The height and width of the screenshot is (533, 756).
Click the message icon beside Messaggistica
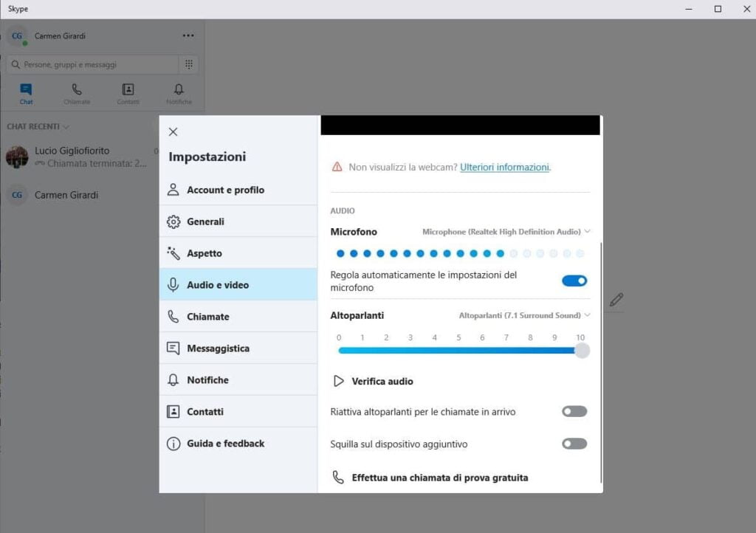173,348
